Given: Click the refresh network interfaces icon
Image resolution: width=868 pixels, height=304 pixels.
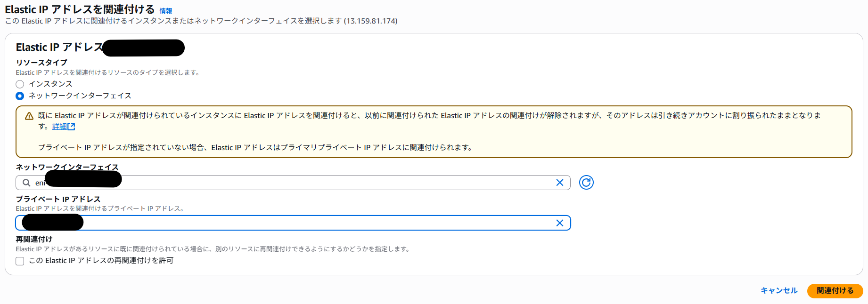Looking at the screenshot, I should click(x=586, y=183).
